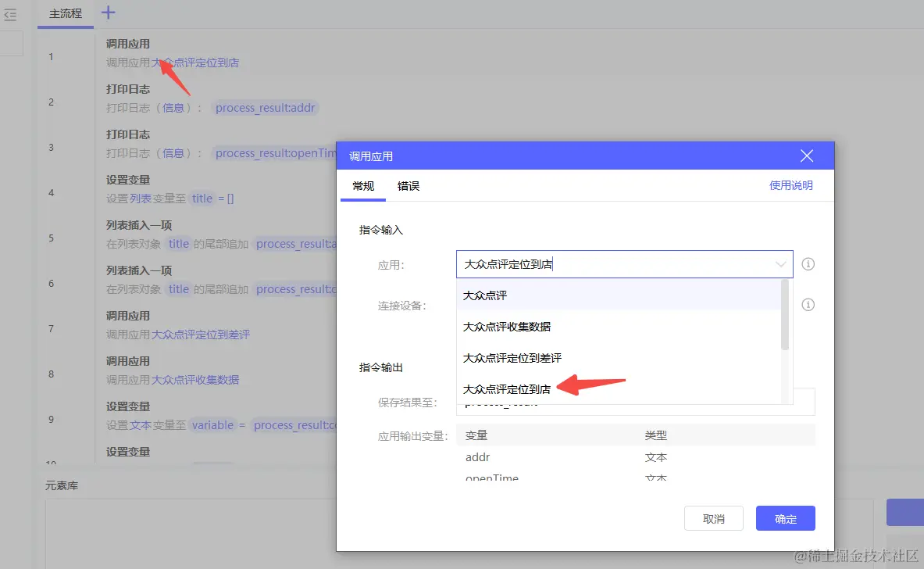
Task: Close the 调用应用 dialog
Action: (807, 156)
